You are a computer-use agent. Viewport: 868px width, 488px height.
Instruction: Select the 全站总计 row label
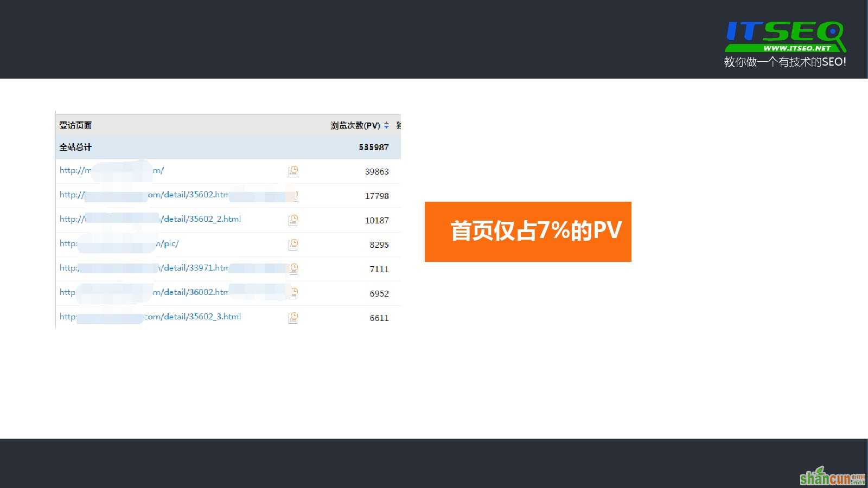pos(75,147)
